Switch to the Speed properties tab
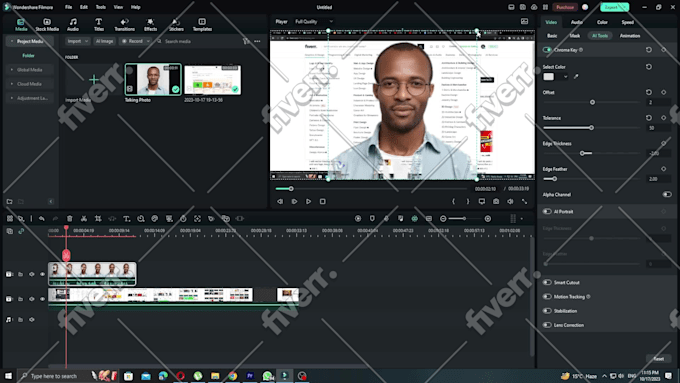This screenshot has width=680, height=383. click(x=628, y=22)
